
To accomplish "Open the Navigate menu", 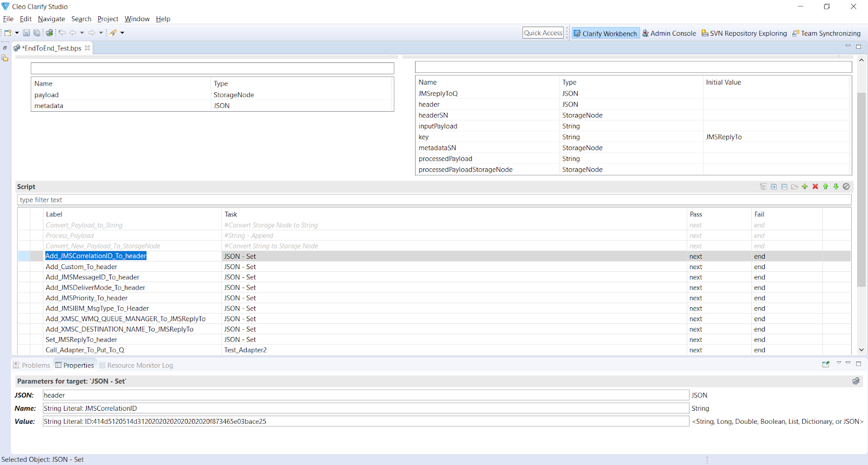I will click(52, 19).
